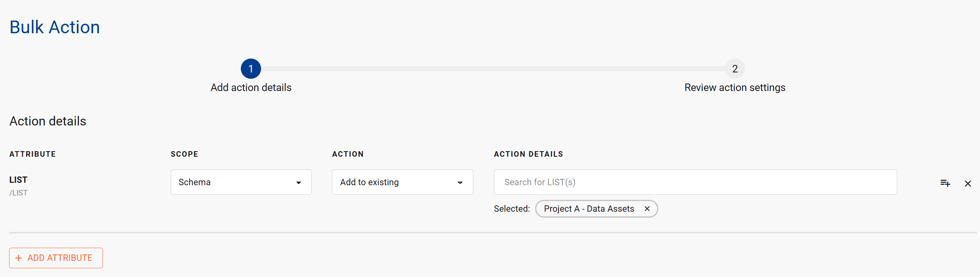Open the Schema scope dropdown
Viewport: 980px width, 277px height.
241,182
